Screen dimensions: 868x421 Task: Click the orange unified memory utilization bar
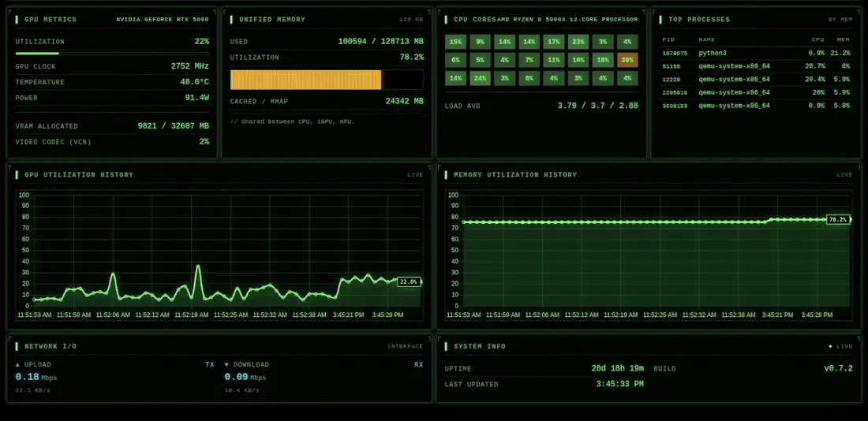(x=327, y=80)
